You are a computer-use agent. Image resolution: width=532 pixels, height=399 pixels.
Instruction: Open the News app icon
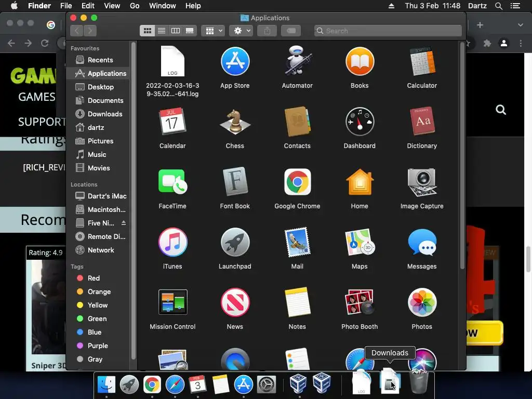coord(235,302)
